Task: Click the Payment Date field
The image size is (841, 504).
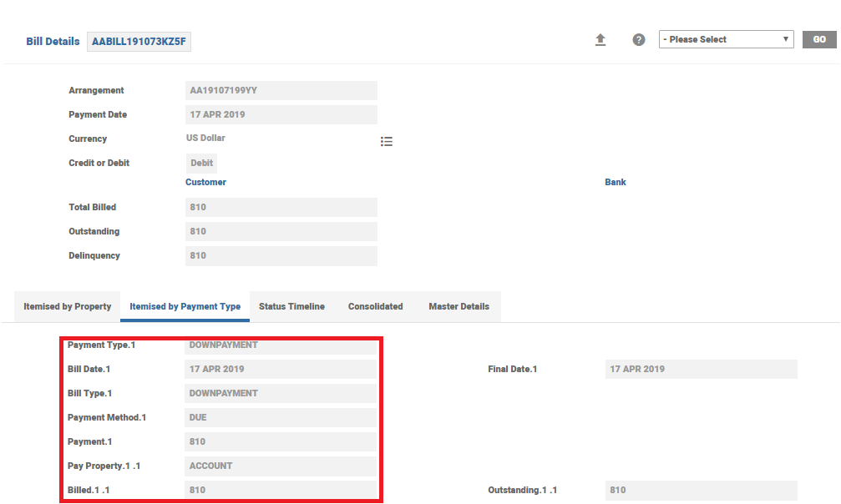Action: tap(281, 114)
